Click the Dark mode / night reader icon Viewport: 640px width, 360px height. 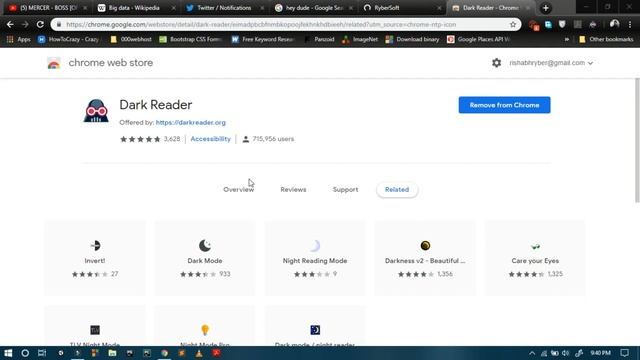point(315,330)
